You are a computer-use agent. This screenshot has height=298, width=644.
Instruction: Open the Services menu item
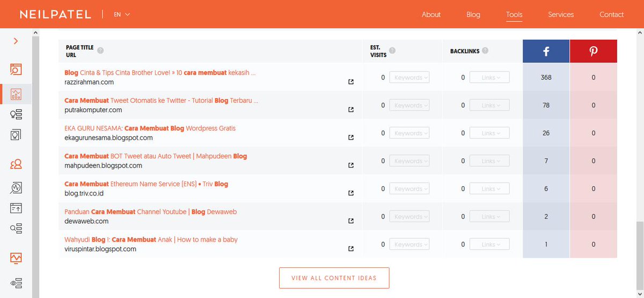tap(561, 14)
